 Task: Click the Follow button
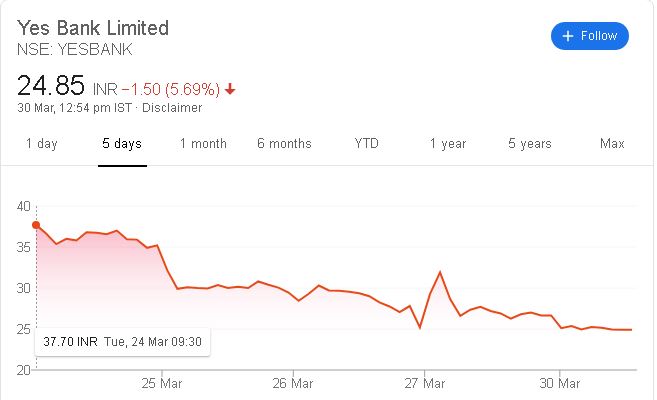click(x=589, y=36)
